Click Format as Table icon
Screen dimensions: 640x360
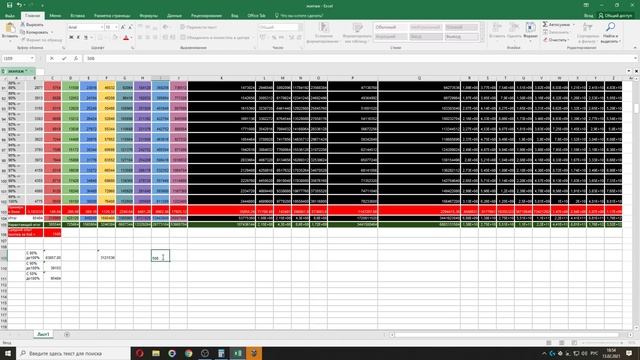point(358,28)
